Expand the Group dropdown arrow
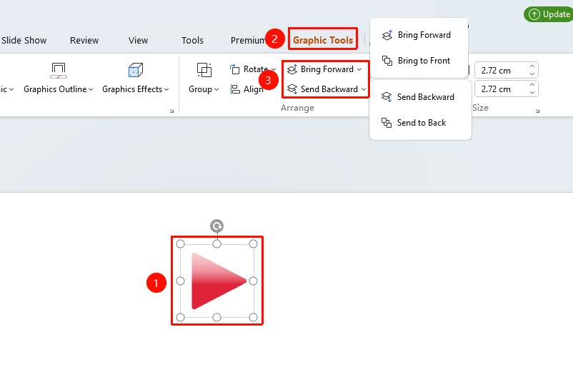573x392 pixels. click(216, 89)
